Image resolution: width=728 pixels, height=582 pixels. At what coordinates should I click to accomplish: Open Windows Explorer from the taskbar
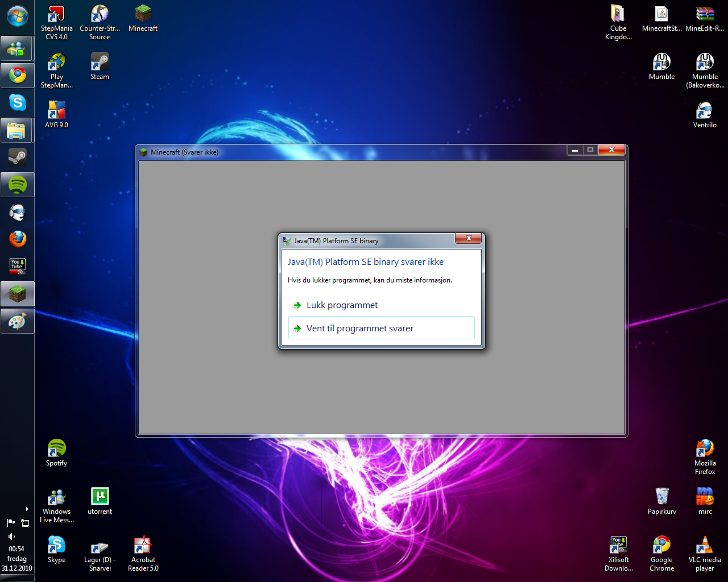[x=17, y=130]
